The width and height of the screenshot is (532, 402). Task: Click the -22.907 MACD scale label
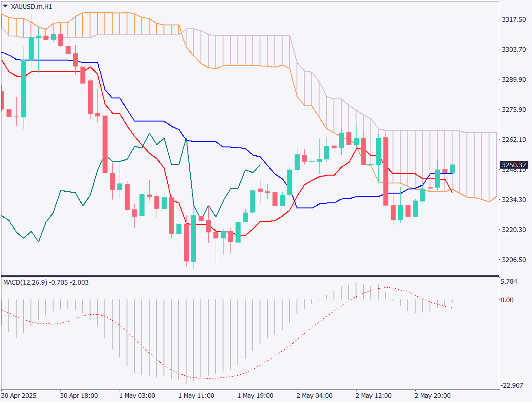tap(512, 385)
